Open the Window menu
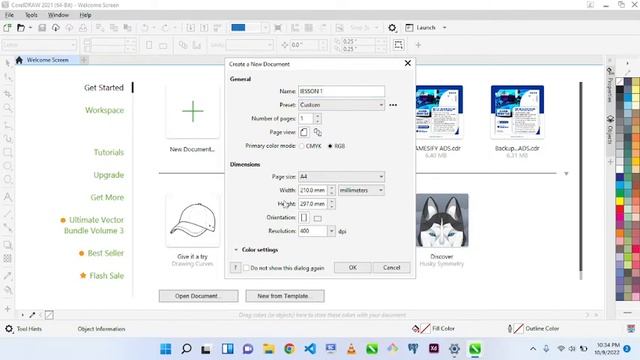Screen dimensions: 640x360 [58, 15]
